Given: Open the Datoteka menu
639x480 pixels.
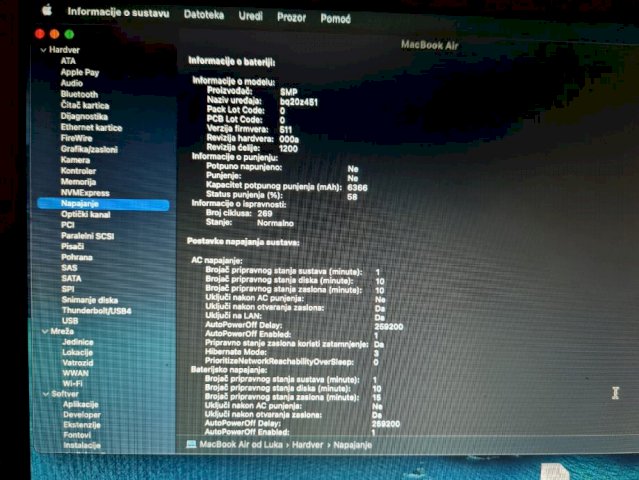Looking at the screenshot, I should [204, 15].
